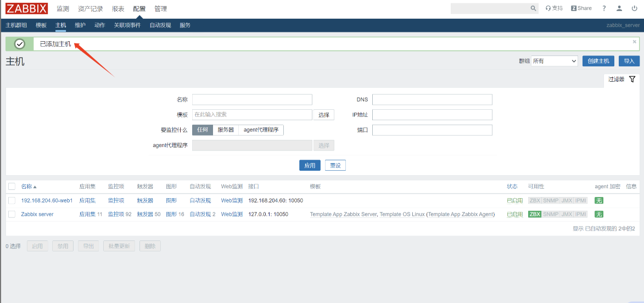
Task: Open the 报表 top menu
Action: click(x=118, y=9)
